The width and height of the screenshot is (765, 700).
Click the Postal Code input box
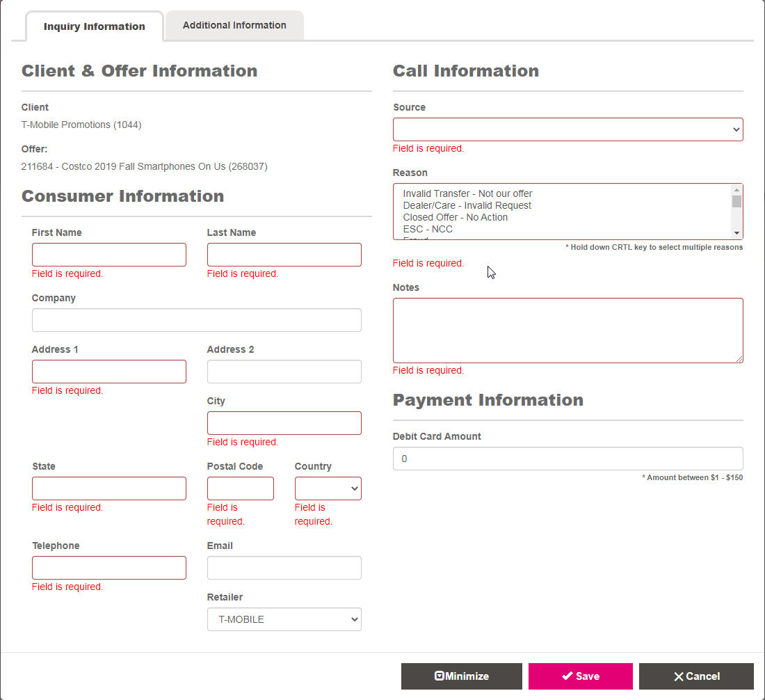point(241,488)
